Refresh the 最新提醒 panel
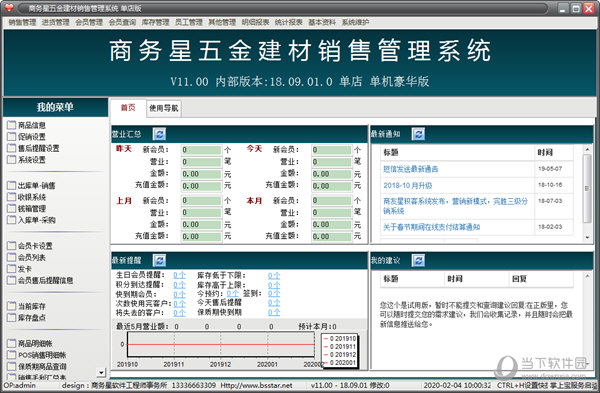 pyautogui.click(x=159, y=261)
